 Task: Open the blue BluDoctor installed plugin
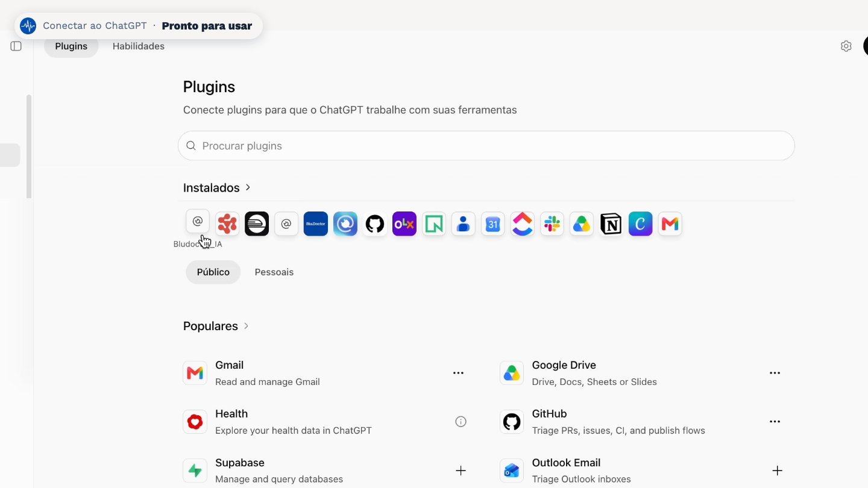pos(316,224)
